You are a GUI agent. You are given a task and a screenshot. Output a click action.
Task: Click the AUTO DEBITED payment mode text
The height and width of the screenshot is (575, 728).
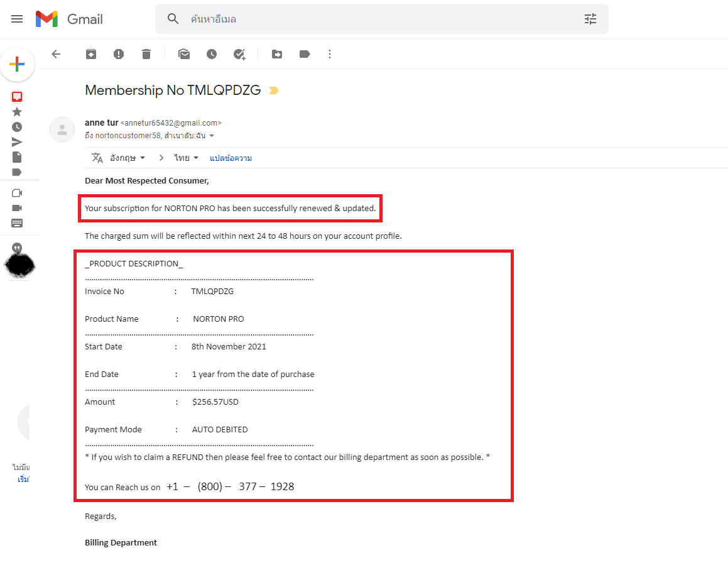pyautogui.click(x=220, y=430)
